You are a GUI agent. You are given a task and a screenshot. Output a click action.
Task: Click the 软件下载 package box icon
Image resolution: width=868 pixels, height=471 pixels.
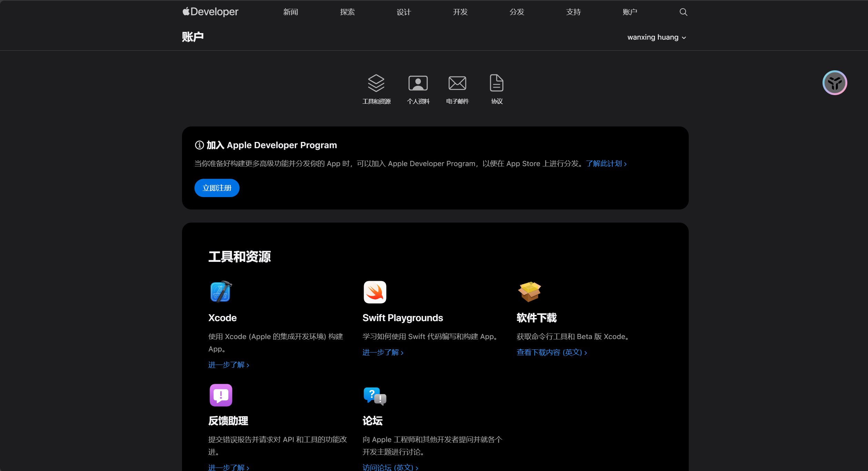529,292
